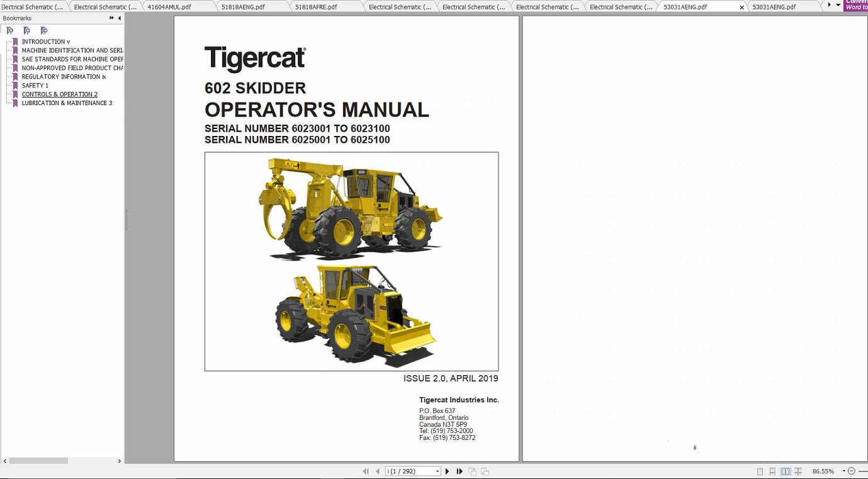This screenshot has height=479, width=868.
Task: Zoom out with the minus icon
Action: point(852,471)
